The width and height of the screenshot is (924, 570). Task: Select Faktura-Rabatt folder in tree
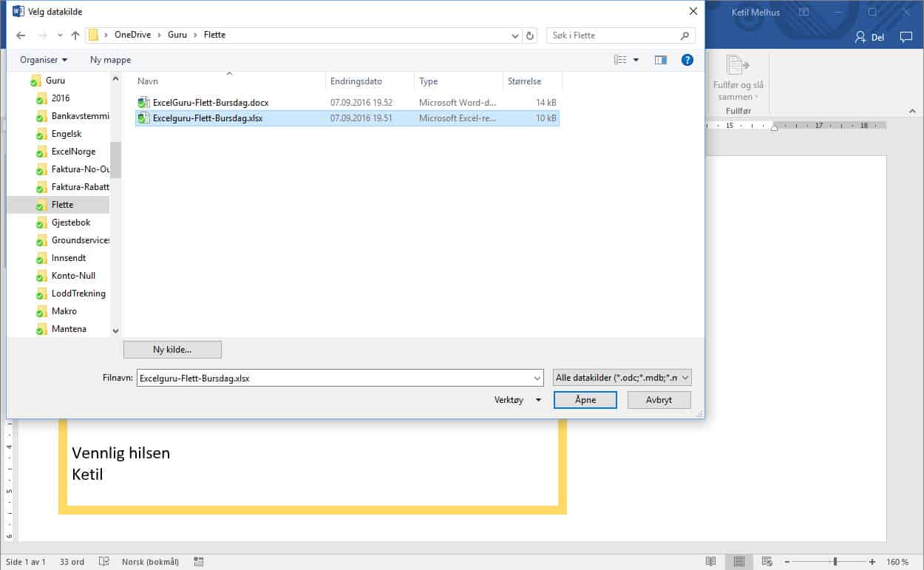tap(80, 187)
